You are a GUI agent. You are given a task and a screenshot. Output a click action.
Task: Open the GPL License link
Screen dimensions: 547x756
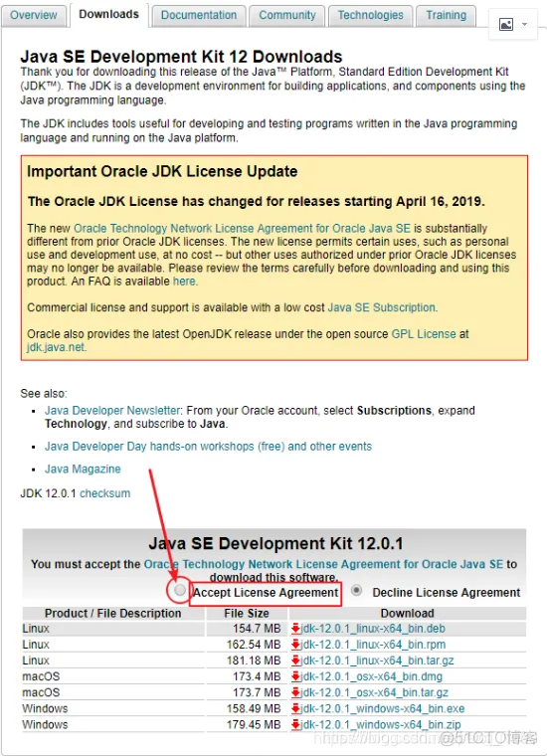pos(424,334)
